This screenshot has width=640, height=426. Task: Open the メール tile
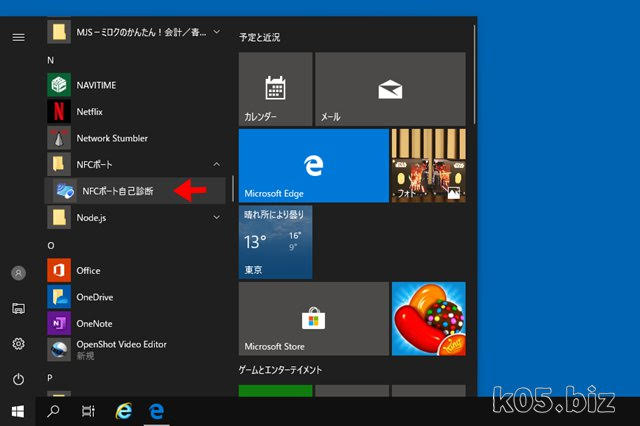coord(390,89)
